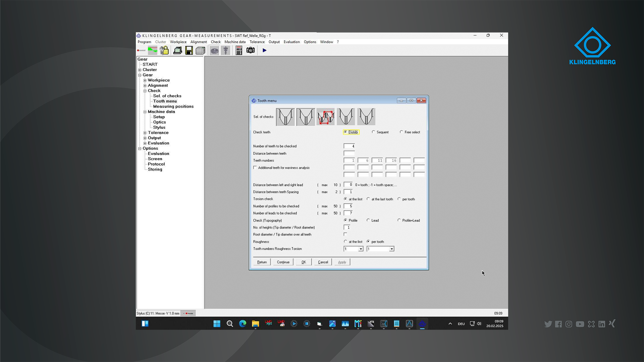Viewport: 644px width, 362px height.
Task: Click the Return button
Action: point(262,262)
